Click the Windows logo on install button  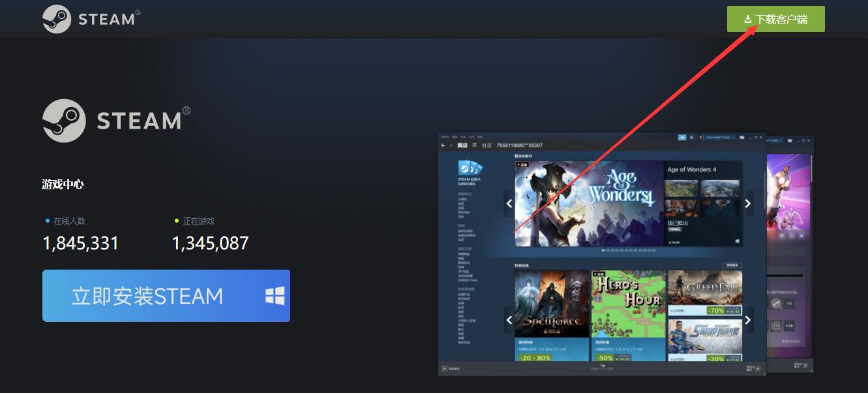(x=275, y=296)
